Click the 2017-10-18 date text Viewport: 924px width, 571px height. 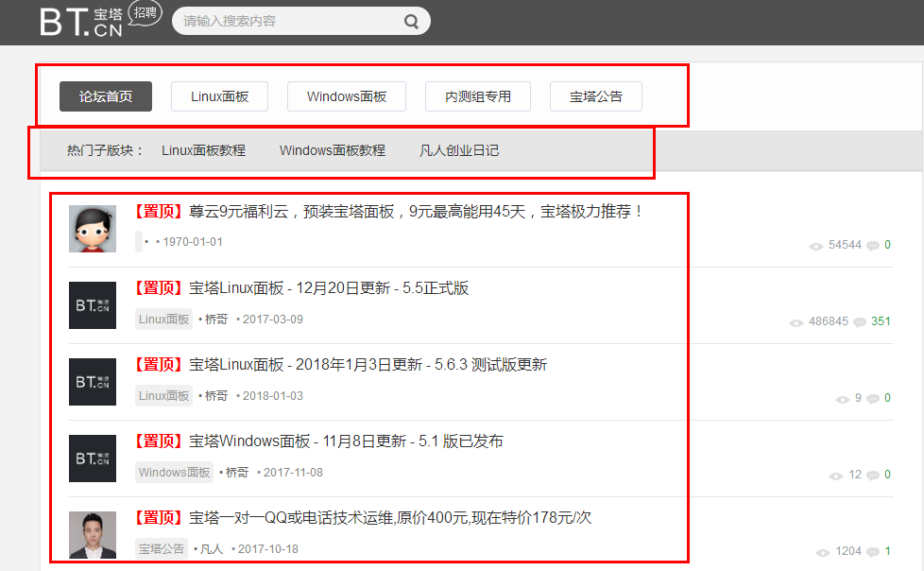(x=268, y=549)
